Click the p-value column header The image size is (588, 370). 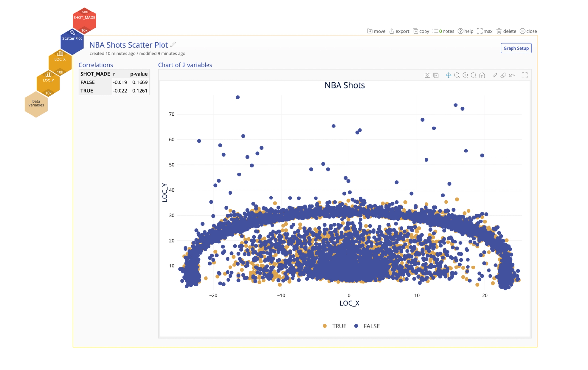pos(139,74)
